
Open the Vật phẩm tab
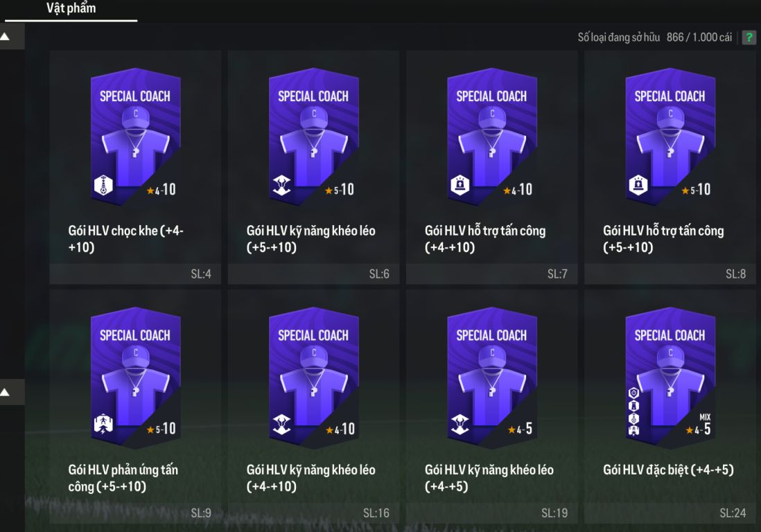71,8
